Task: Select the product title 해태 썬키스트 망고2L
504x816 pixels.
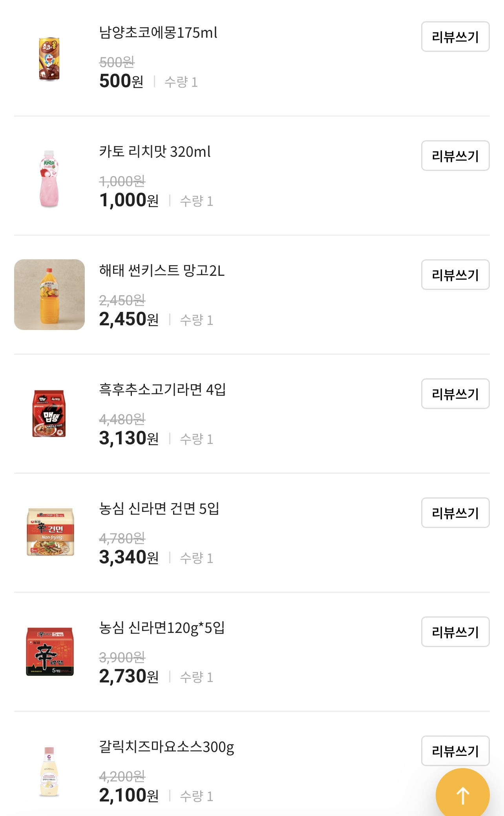Action: [162, 271]
